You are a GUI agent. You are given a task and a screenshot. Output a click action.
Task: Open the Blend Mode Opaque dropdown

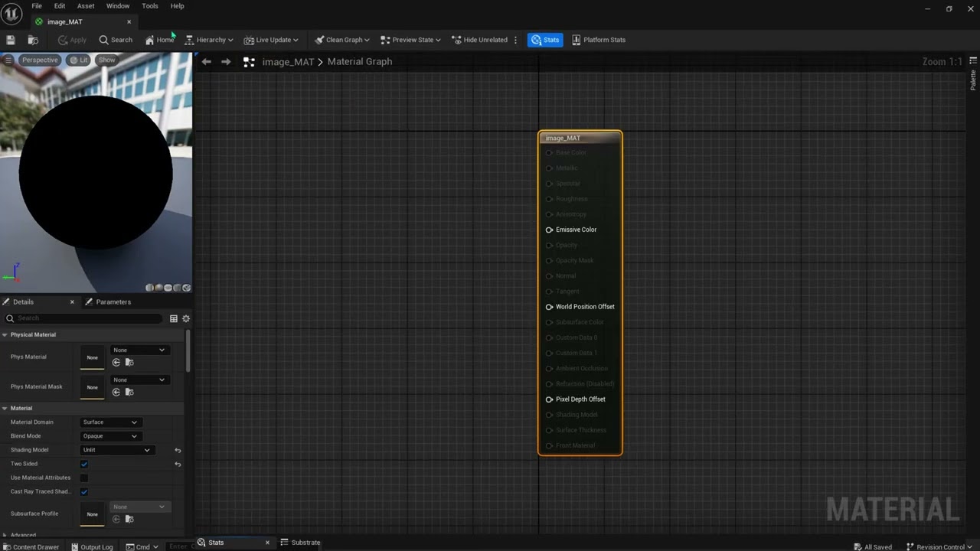point(110,436)
